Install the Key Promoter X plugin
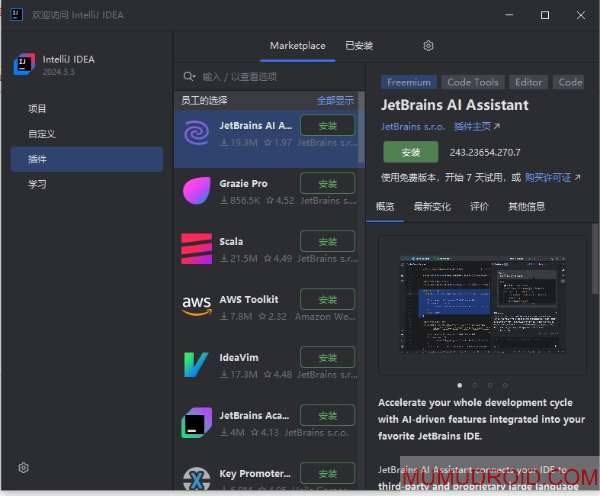The width and height of the screenshot is (600, 496). (x=328, y=474)
